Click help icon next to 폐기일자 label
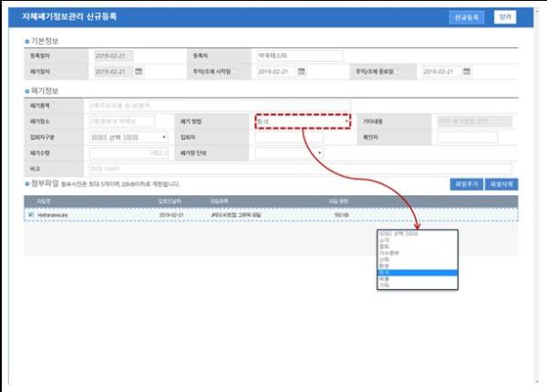547x392 pixels. coord(55,71)
